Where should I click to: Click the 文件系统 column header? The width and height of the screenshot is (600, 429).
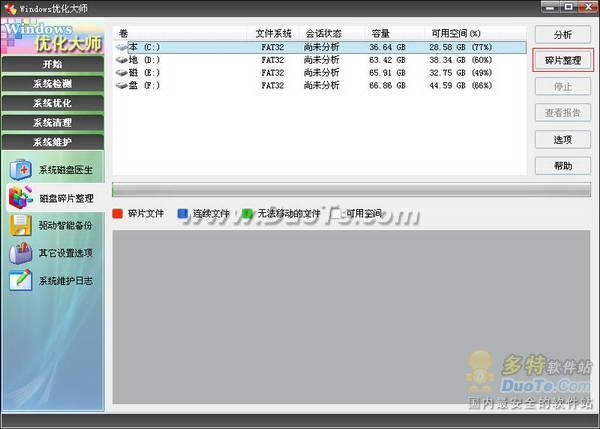(274, 34)
